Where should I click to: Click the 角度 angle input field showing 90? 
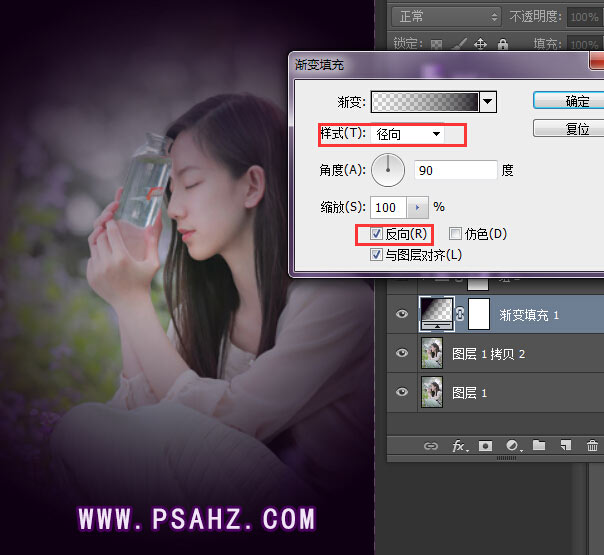[455, 171]
